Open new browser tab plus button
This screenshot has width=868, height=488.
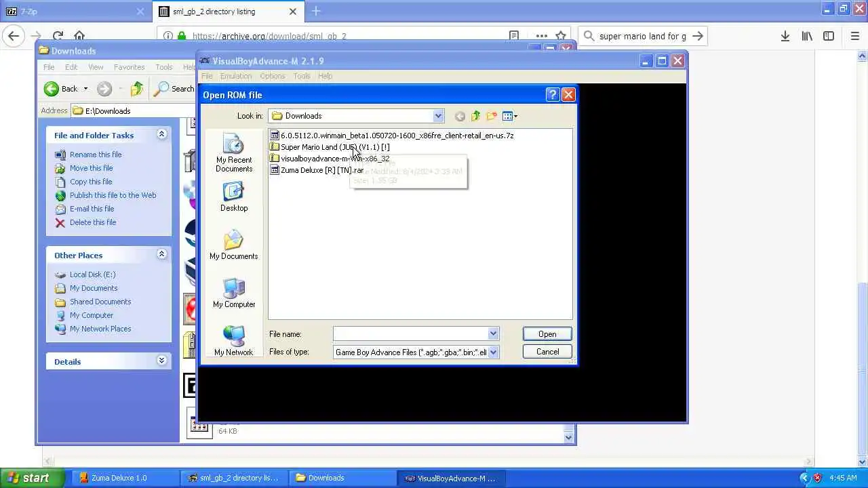[x=316, y=11]
